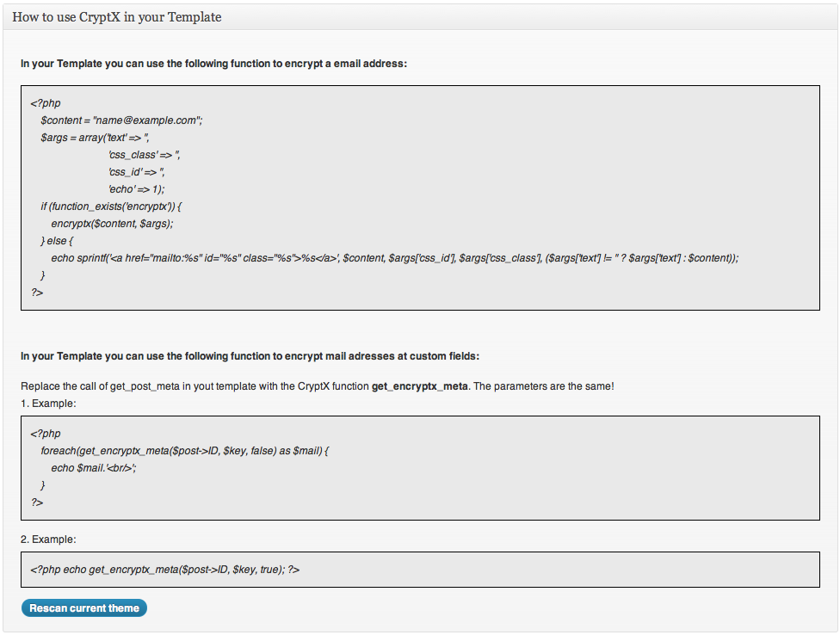Click the '2. Example:' label
Image resolution: width=840 pixels, height=635 pixels.
click(48, 539)
